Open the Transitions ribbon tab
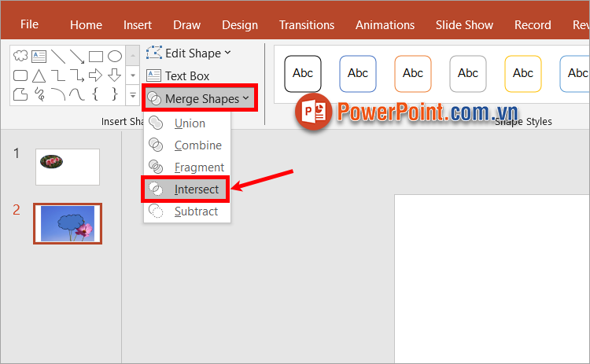 [x=306, y=24]
